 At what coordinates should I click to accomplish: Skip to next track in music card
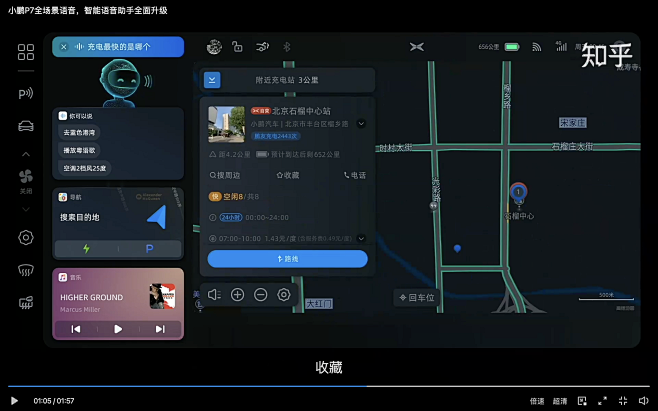click(160, 329)
